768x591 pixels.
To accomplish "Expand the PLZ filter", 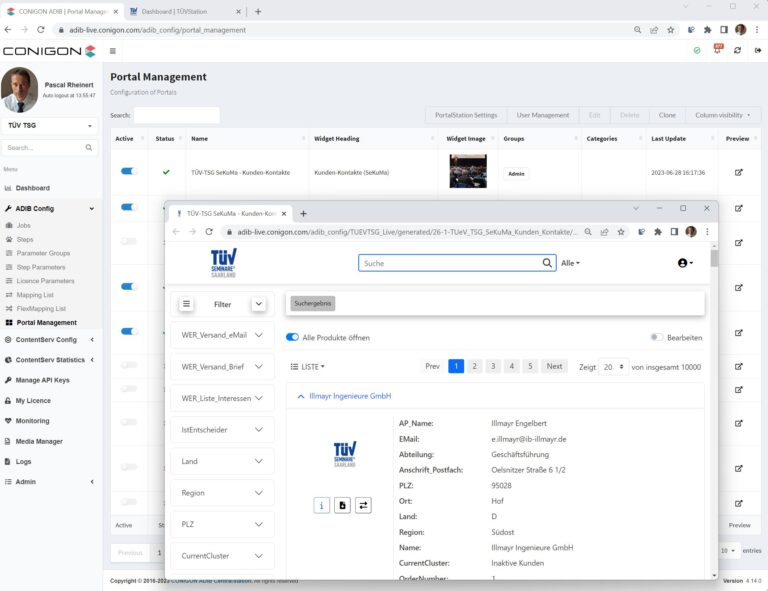I will tap(222, 524).
